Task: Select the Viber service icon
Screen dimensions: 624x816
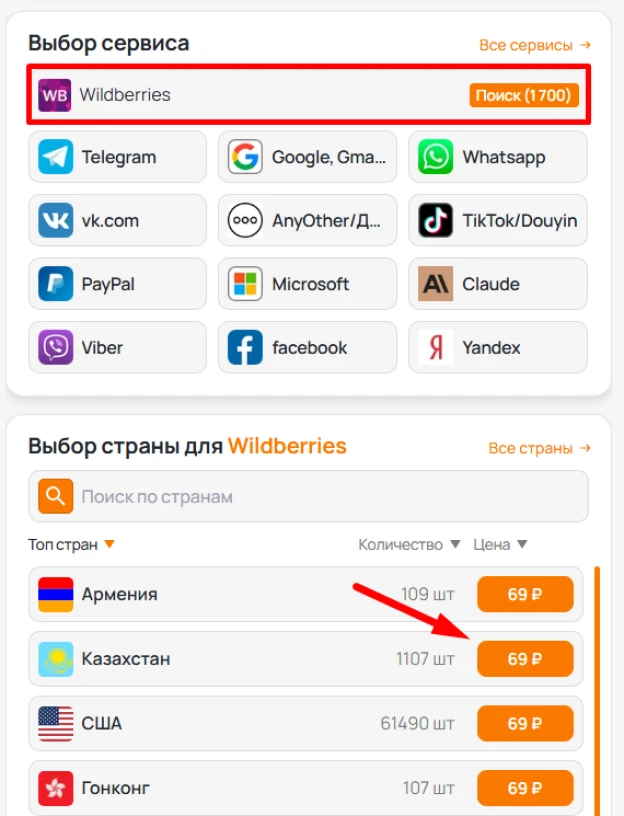Action: pyautogui.click(x=55, y=347)
